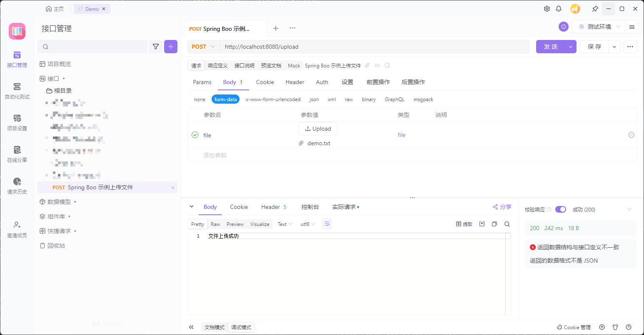Open the settings gear icon in title bar
This screenshot has width=644, height=335.
[x=547, y=9]
